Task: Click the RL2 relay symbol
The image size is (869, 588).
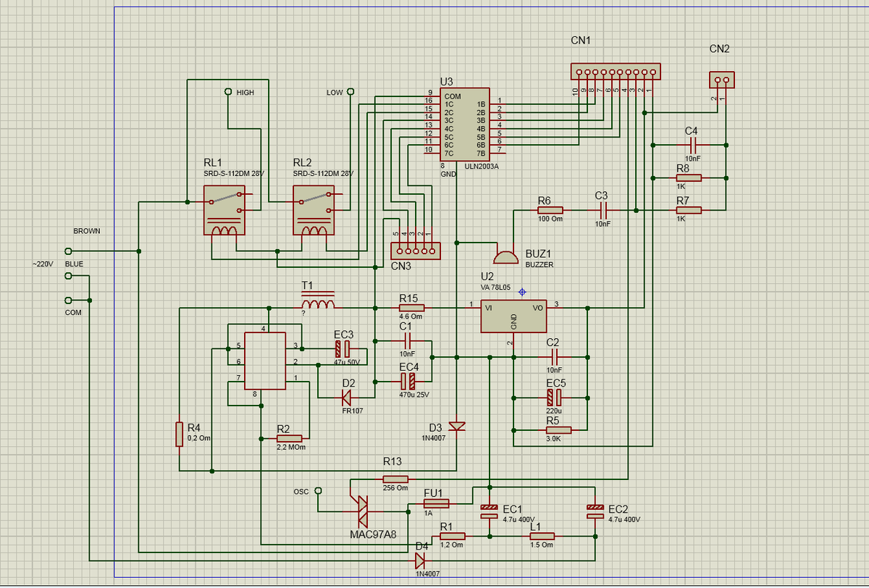Action: click(313, 209)
